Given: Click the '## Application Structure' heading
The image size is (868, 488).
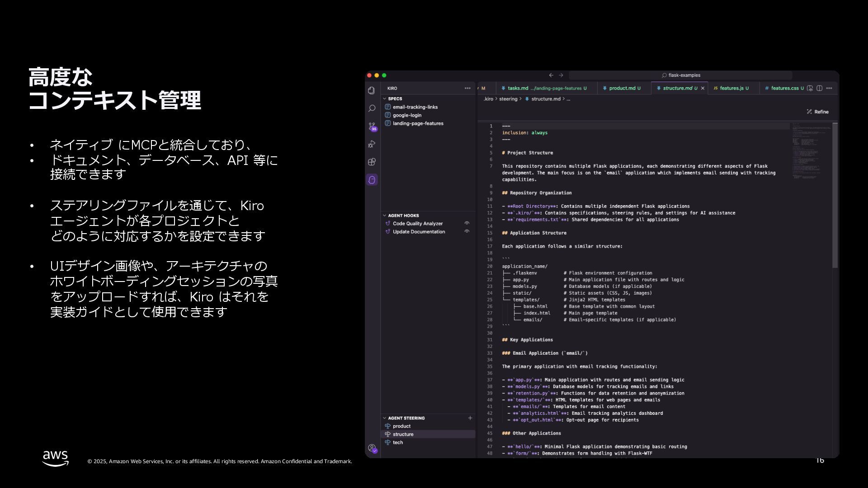Looking at the screenshot, I should (534, 233).
